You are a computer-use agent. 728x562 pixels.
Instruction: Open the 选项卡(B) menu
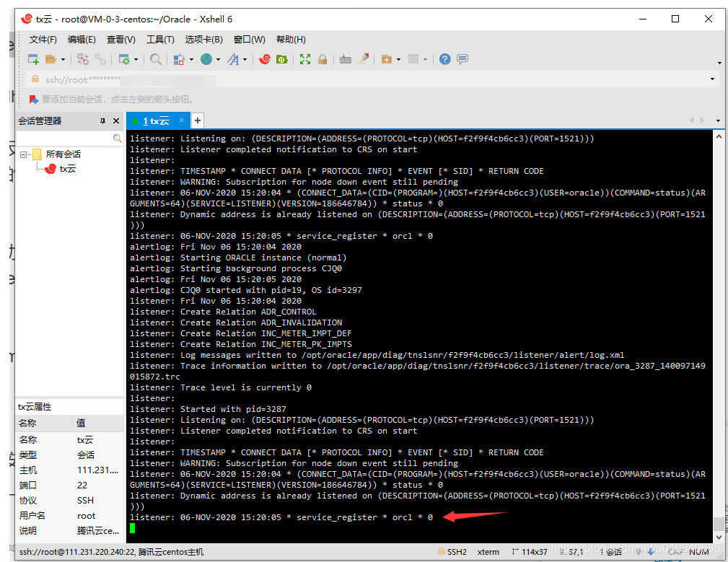pyautogui.click(x=203, y=40)
